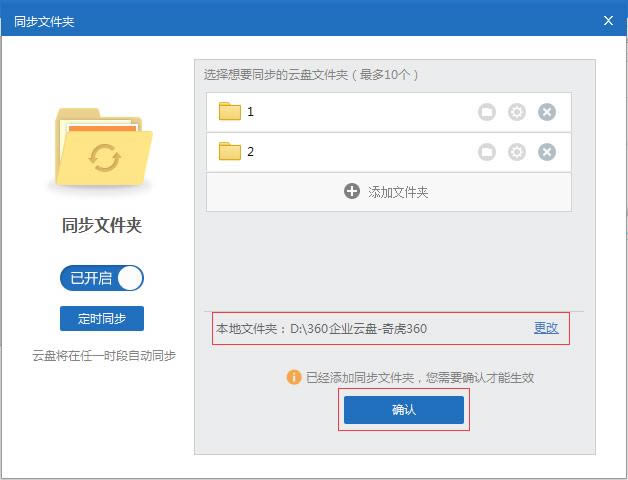The width and height of the screenshot is (628, 480).
Task: Open local folder for sync folder 1
Action: (486, 112)
